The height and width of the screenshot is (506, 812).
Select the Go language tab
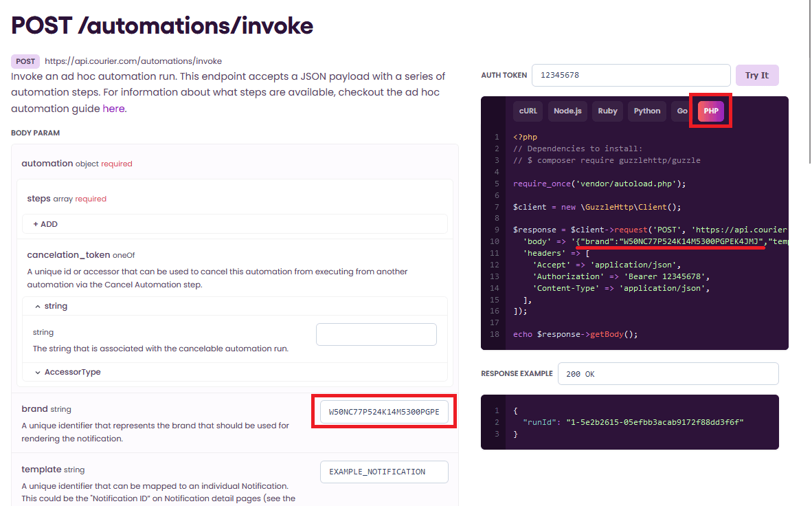[682, 111]
